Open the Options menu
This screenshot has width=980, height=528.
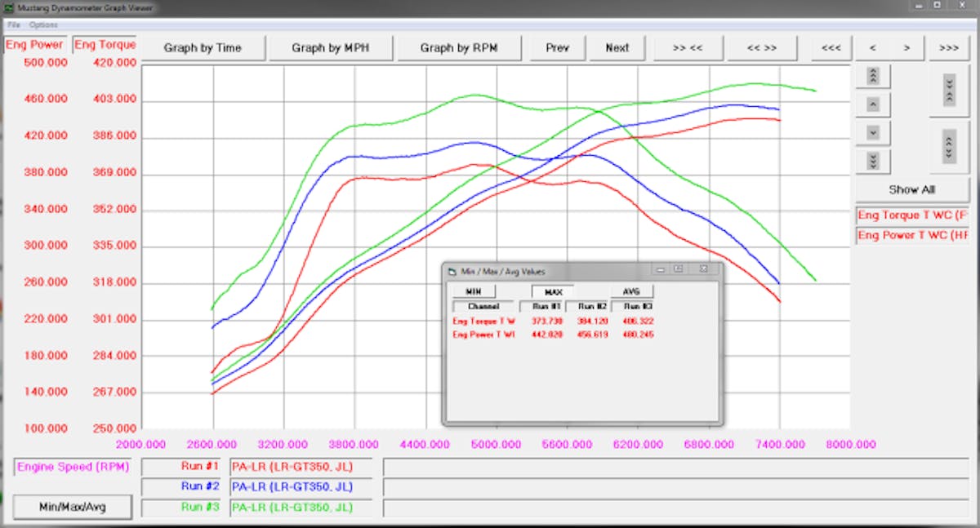pyautogui.click(x=43, y=25)
